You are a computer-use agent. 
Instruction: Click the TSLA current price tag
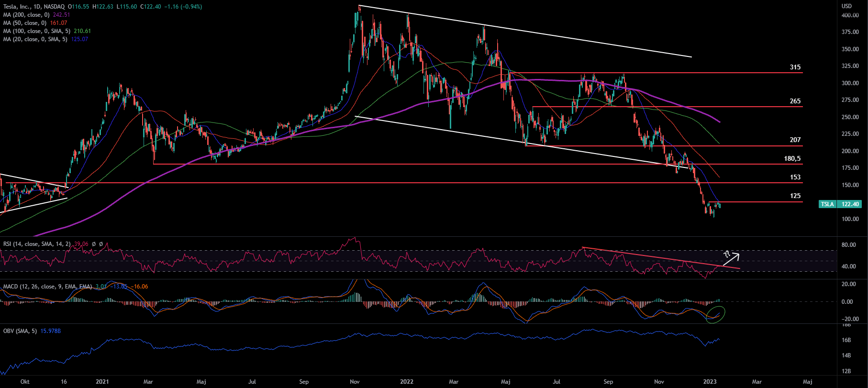[x=841, y=204]
